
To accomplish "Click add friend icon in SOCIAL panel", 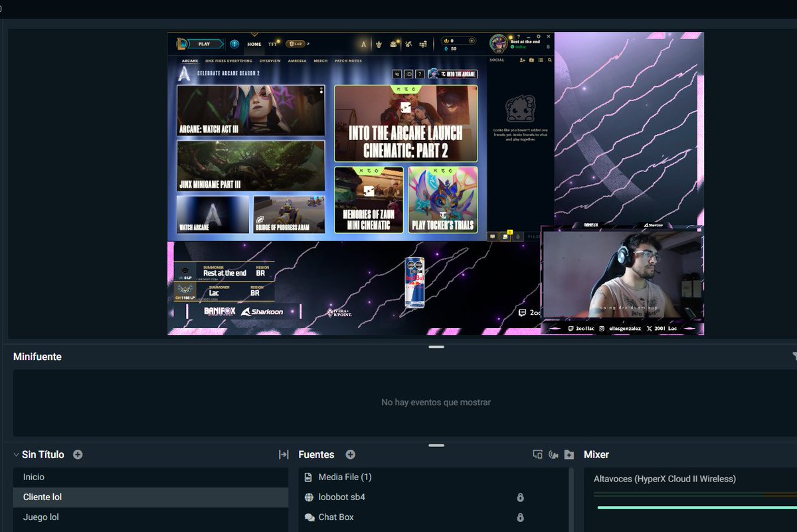I will click(x=523, y=60).
